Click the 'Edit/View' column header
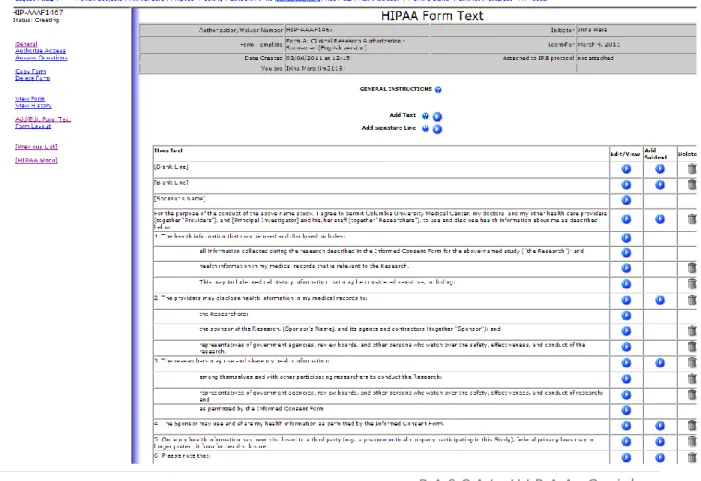The width and height of the screenshot is (701, 481). coord(625,154)
